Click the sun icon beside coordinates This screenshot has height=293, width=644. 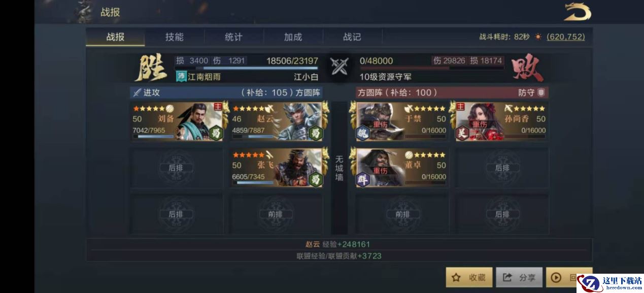[538, 37]
